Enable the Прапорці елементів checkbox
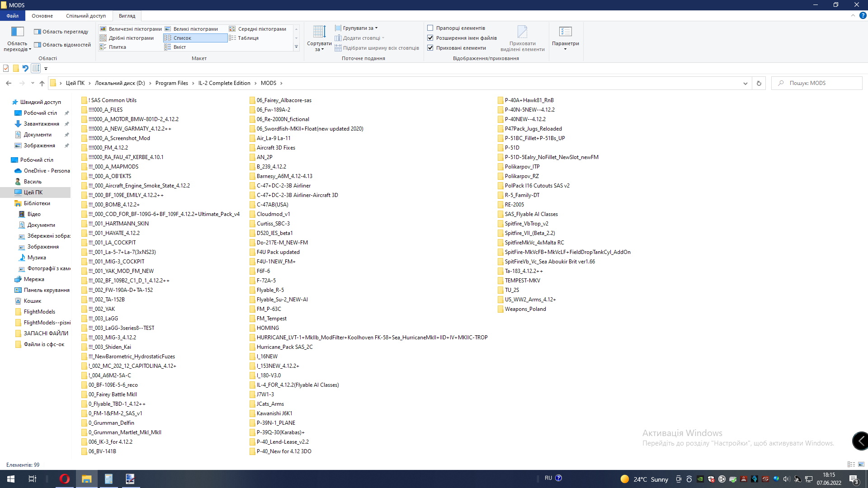The height and width of the screenshot is (488, 868). click(430, 28)
